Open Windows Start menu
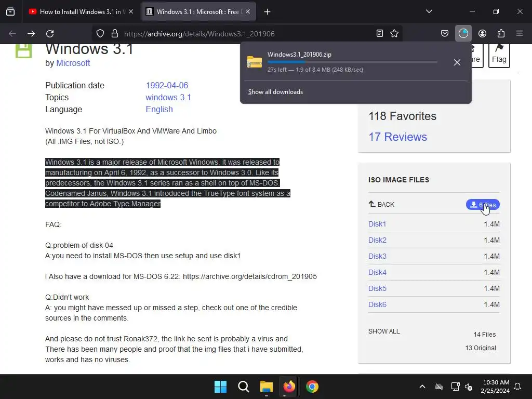The height and width of the screenshot is (399, 532). (x=220, y=387)
